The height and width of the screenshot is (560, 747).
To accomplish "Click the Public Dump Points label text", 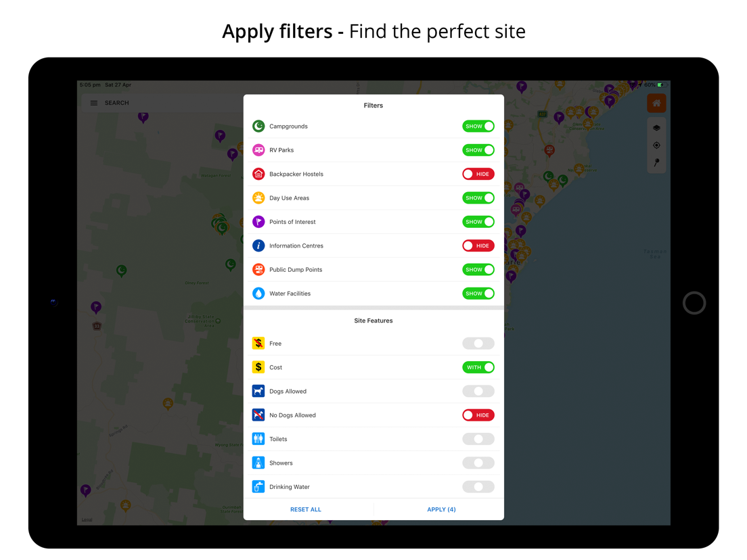I will coord(296,270).
